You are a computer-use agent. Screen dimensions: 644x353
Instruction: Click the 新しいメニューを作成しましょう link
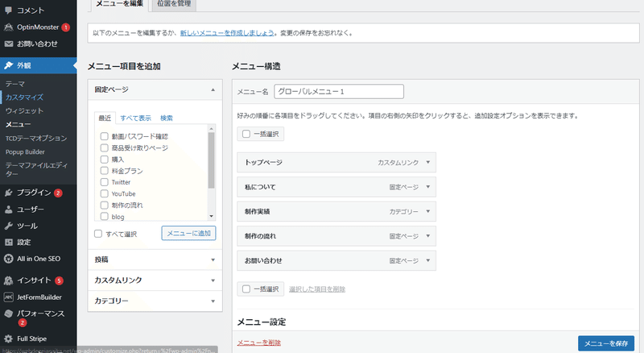click(x=227, y=33)
